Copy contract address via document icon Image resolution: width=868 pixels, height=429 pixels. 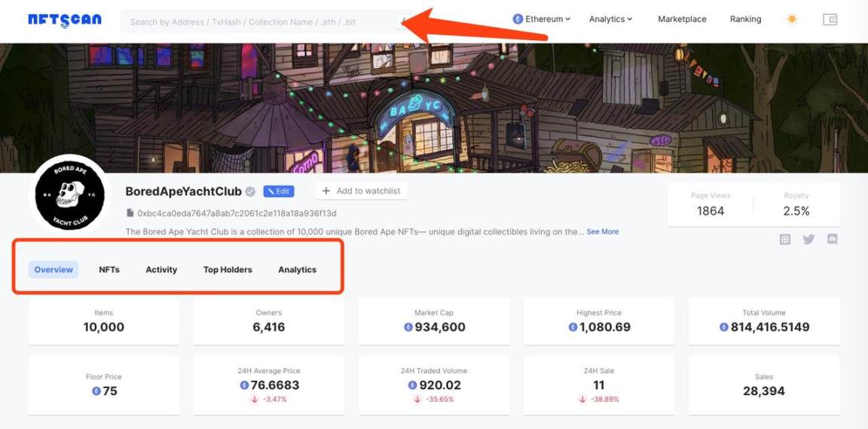point(130,213)
